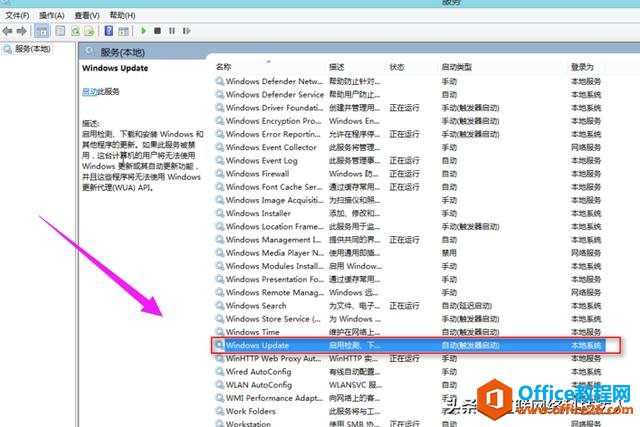640x427 pixels.
Task: Click 自动(延迟启动) startup type of Windows Search
Action: point(467,305)
